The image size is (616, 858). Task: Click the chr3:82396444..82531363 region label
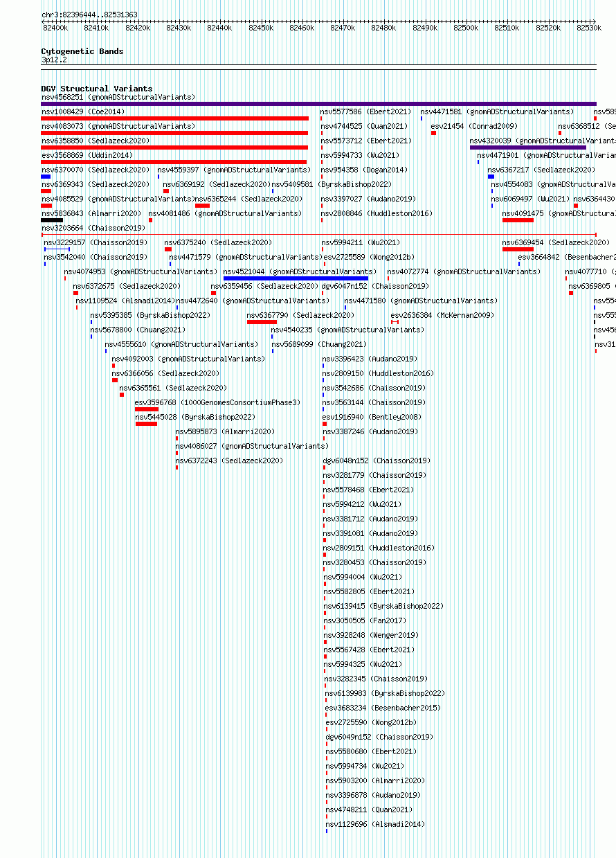pyautogui.click(x=89, y=15)
